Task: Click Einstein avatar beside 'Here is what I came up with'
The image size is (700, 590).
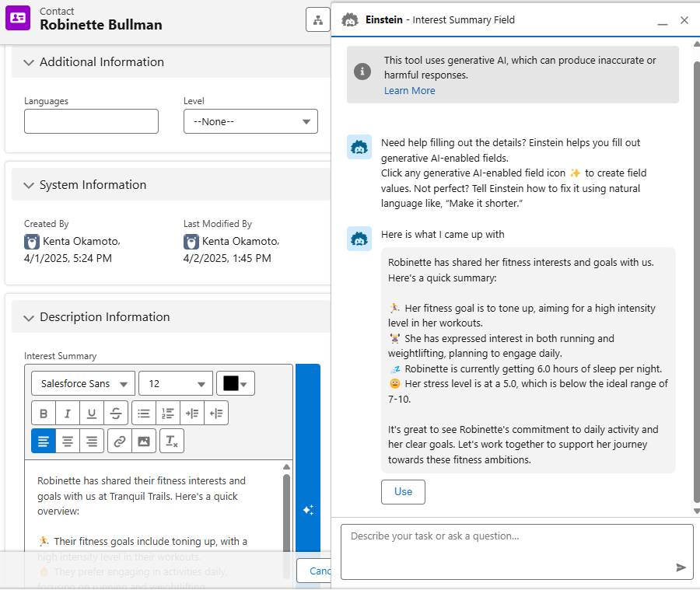Action: (359, 239)
